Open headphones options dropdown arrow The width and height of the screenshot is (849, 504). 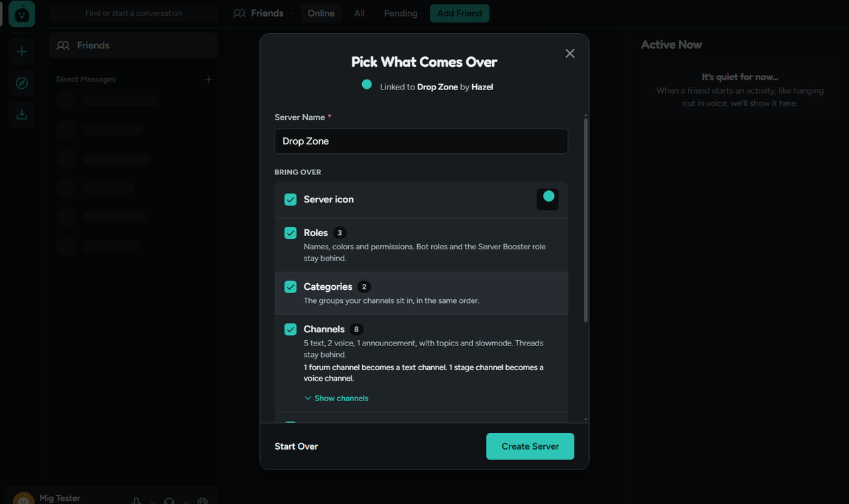[x=186, y=502]
